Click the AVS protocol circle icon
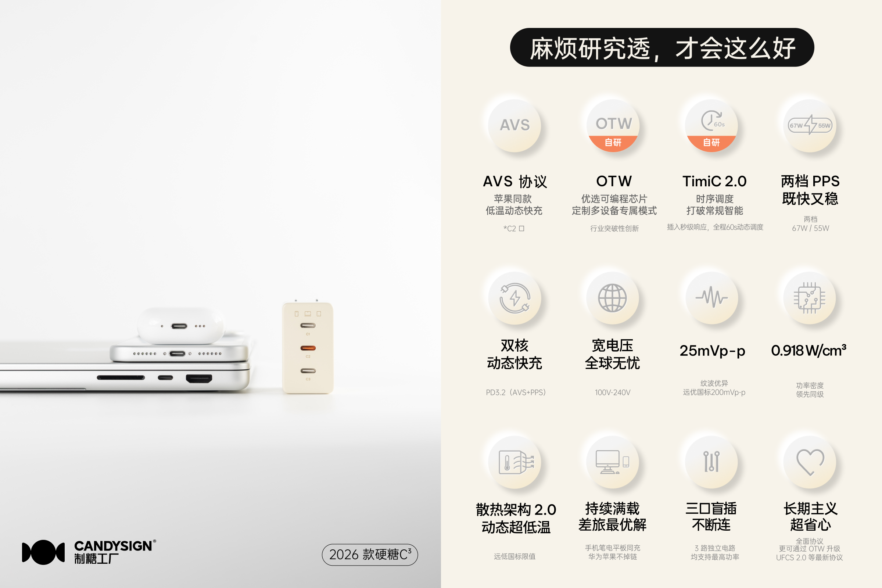 point(514,126)
